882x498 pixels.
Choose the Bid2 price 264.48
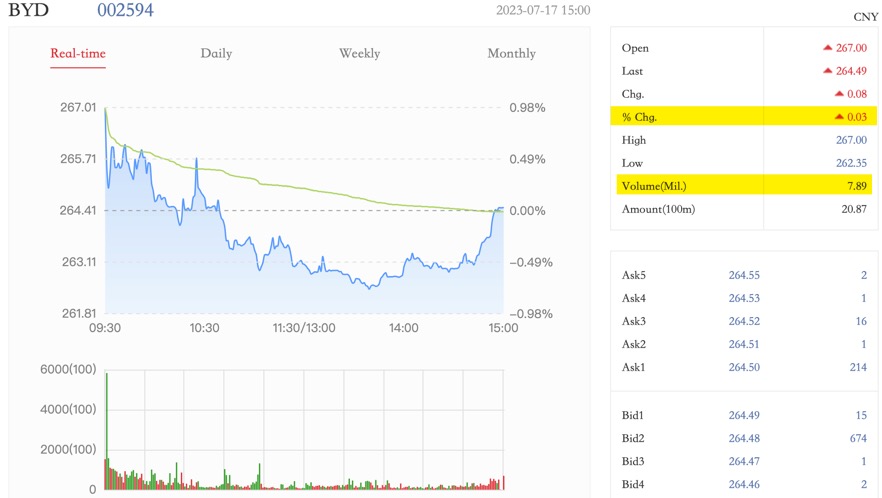[x=744, y=438]
